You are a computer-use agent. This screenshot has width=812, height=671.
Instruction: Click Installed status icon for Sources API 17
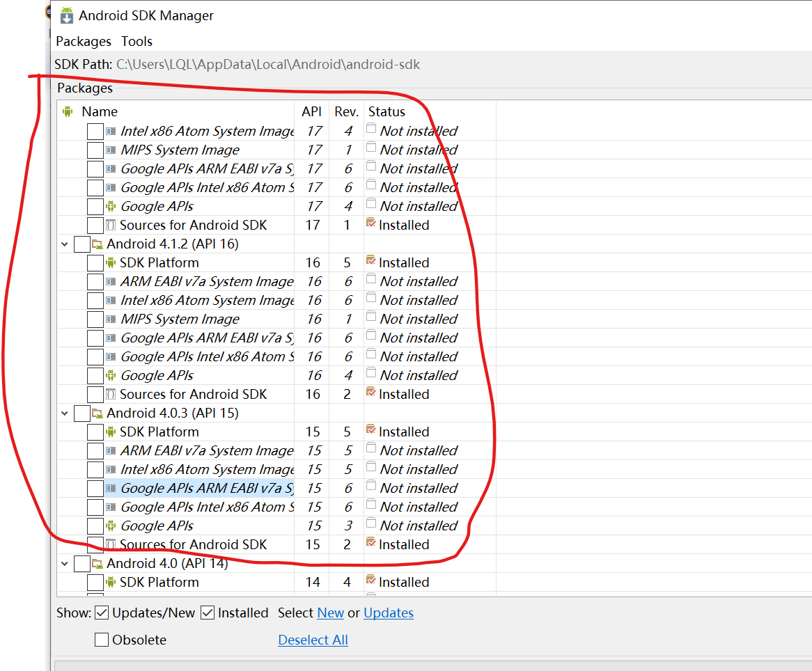pos(370,223)
